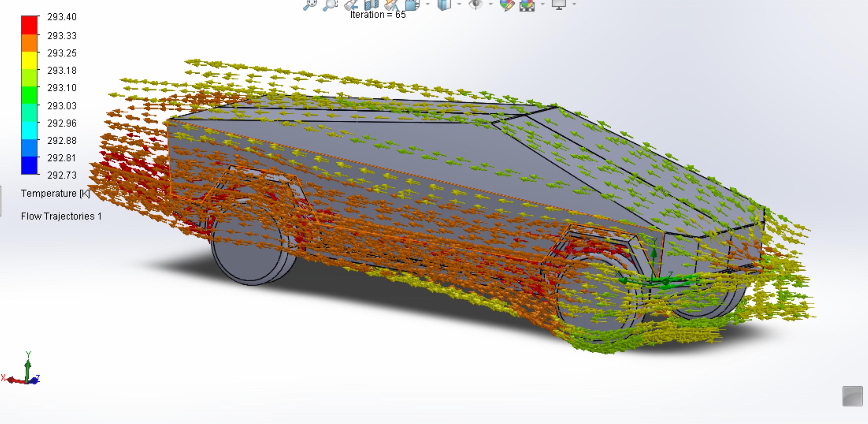Select the red segment of the legend color bar
Image resolution: width=868 pixels, height=424 pixels.
(29, 25)
